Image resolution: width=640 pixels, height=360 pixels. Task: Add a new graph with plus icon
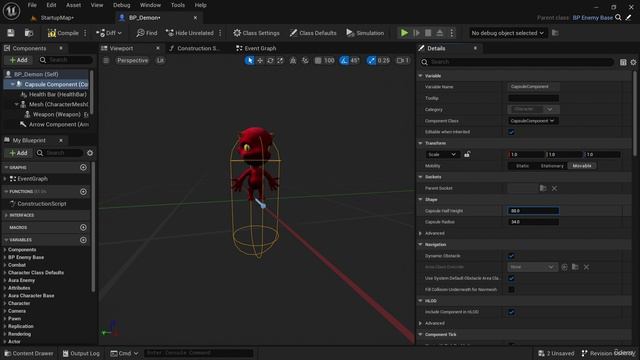[83, 167]
